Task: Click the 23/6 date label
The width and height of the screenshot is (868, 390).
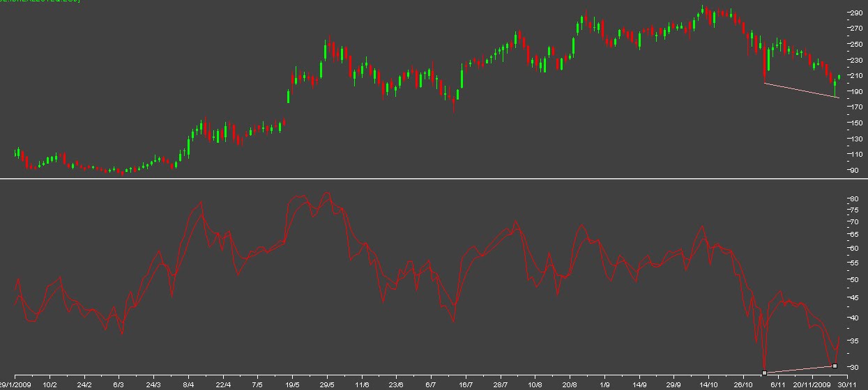Action: click(x=396, y=384)
